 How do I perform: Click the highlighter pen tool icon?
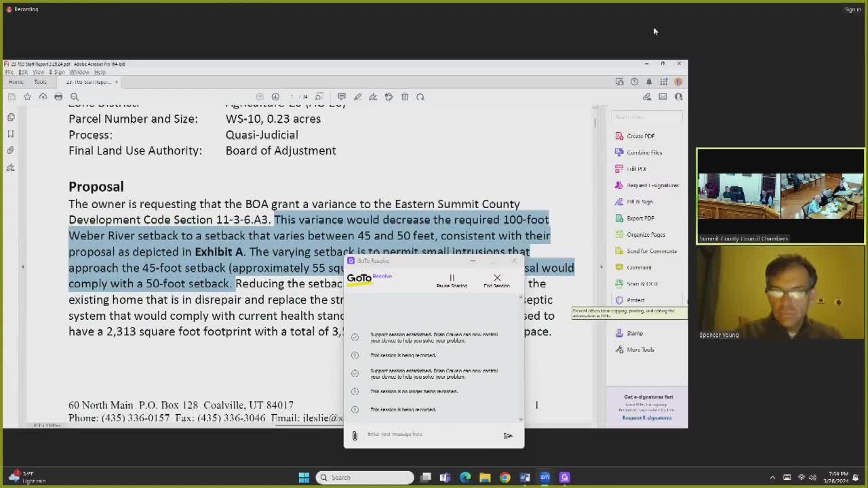357,97
